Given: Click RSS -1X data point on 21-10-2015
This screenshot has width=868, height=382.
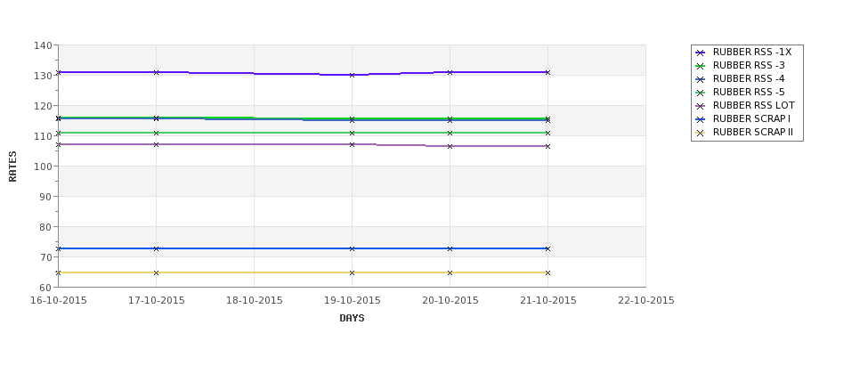Looking at the screenshot, I should coord(548,72).
